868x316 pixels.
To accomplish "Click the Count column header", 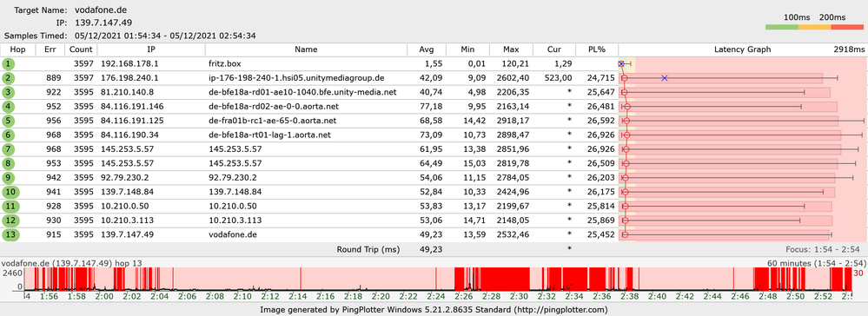I will 82,49.
